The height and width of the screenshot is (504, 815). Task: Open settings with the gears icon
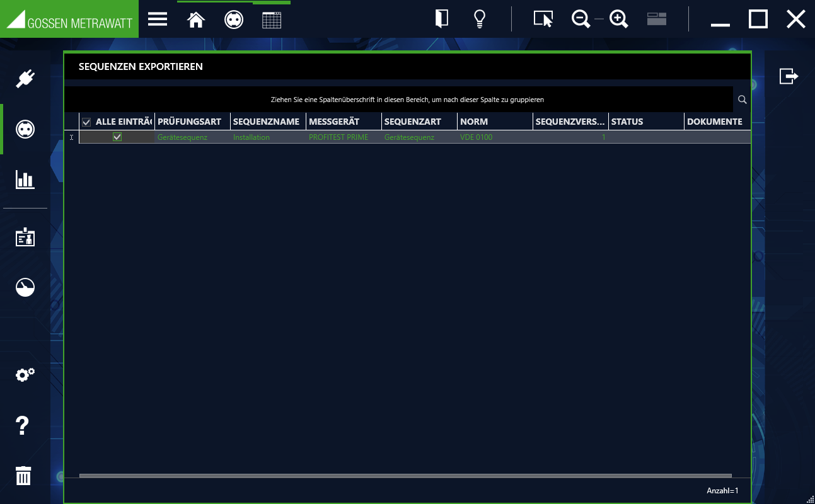[x=25, y=375]
